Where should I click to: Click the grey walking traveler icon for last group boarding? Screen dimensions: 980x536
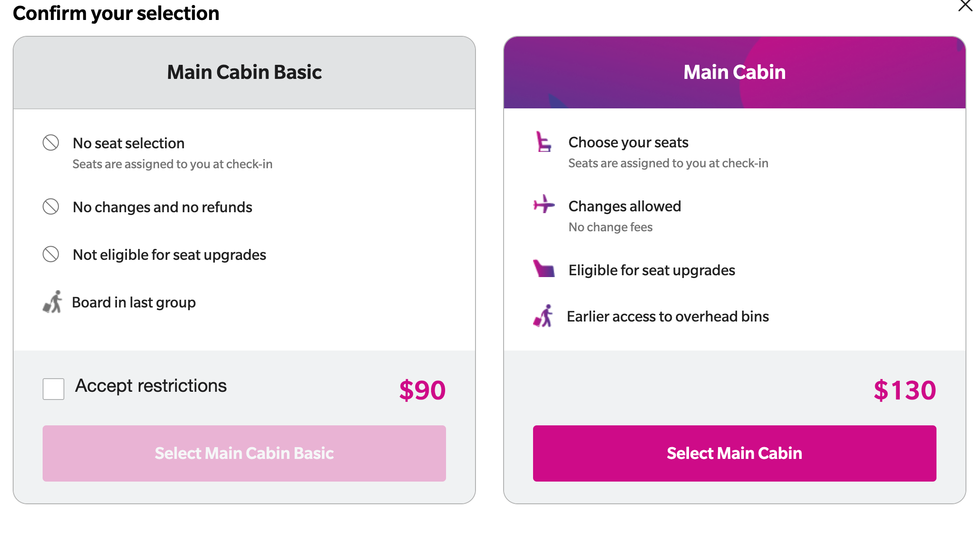tap(53, 302)
